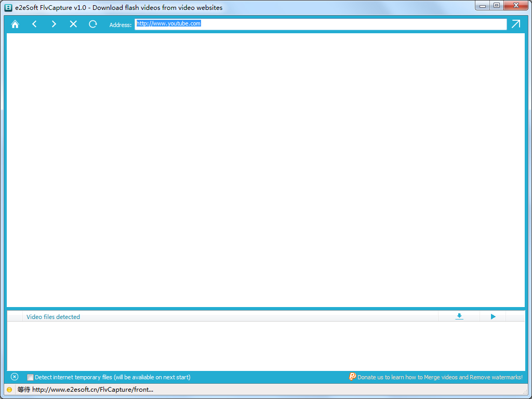Maximize the FlvCapture window
The height and width of the screenshot is (399, 532).
[x=497, y=6]
